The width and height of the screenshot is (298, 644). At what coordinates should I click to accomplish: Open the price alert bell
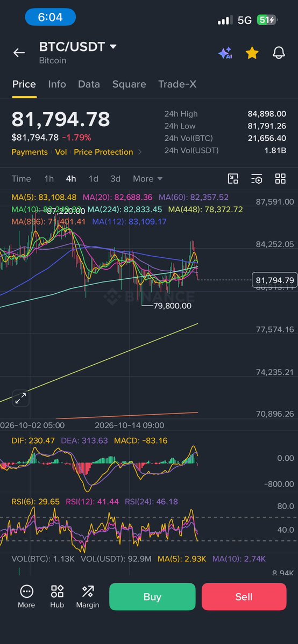(x=279, y=53)
